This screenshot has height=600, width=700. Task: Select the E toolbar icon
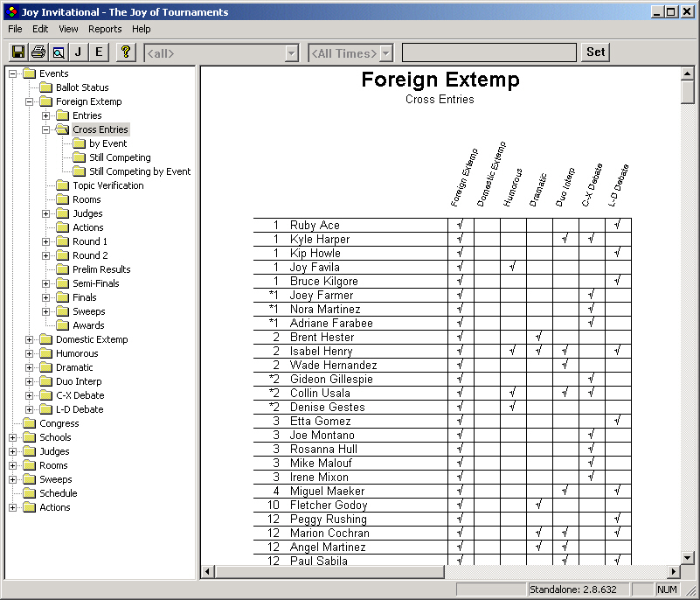(x=98, y=52)
